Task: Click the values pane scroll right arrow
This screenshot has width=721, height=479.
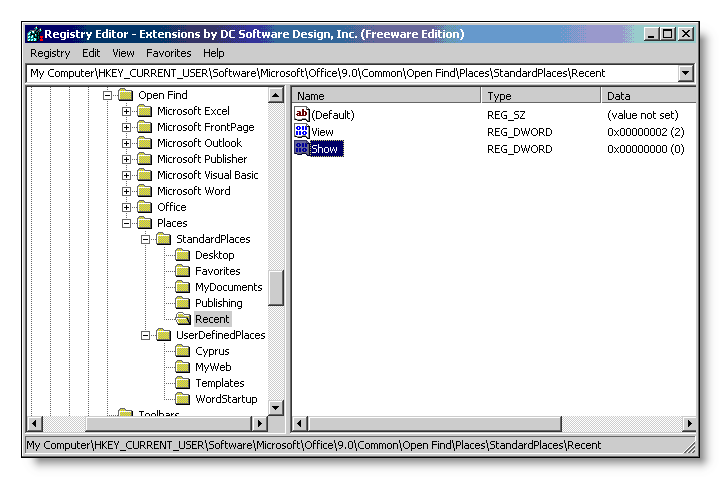Action: 688,423
